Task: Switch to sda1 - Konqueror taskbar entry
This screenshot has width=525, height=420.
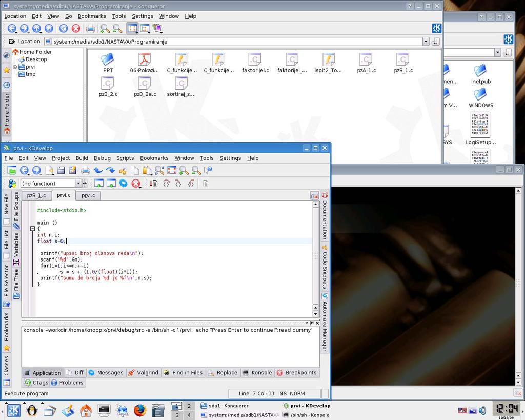Action: pos(225,406)
